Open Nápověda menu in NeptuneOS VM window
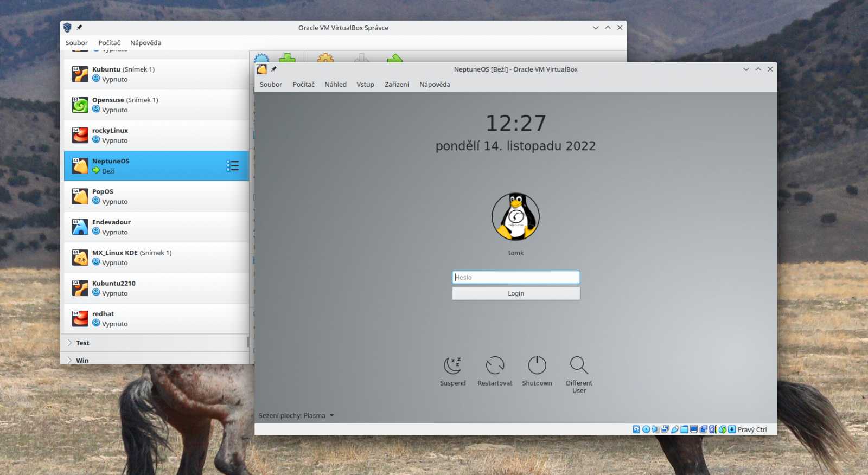This screenshot has width=868, height=475. 435,85
